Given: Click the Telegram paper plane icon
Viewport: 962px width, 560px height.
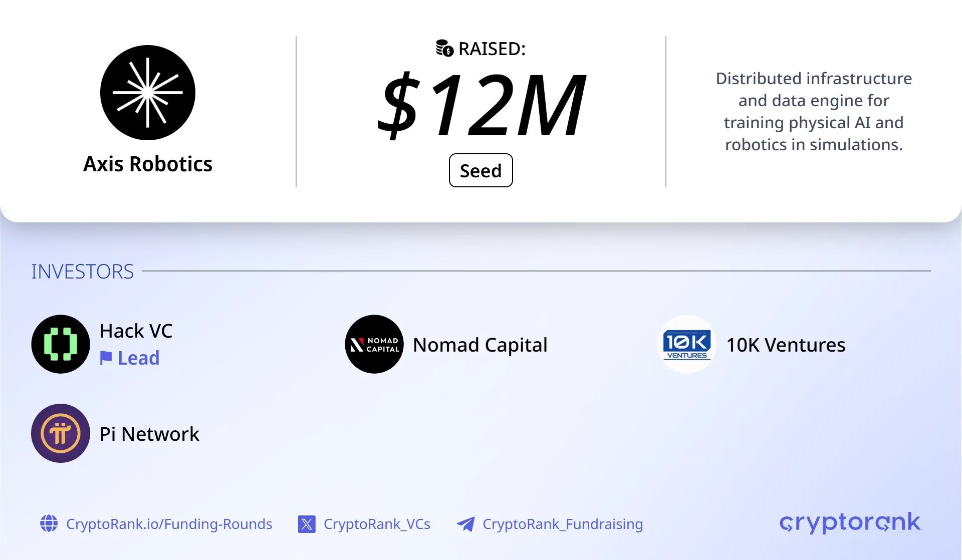Looking at the screenshot, I should 465,524.
